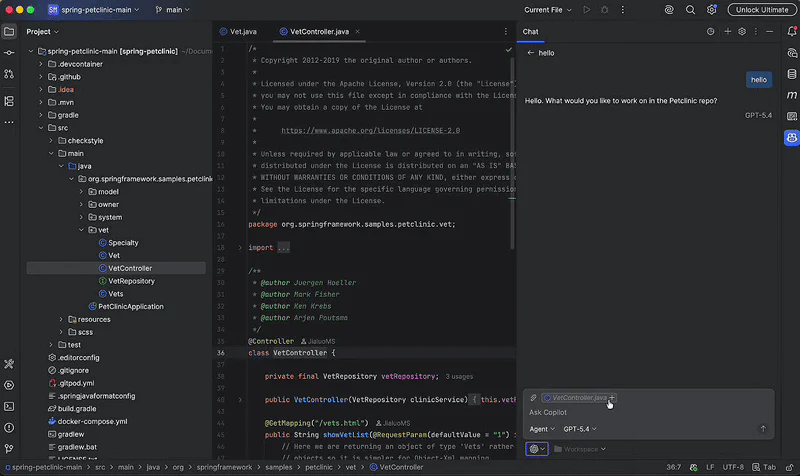800x476 pixels.
Task: Open the Maven 'm' tool window
Action: point(791,95)
